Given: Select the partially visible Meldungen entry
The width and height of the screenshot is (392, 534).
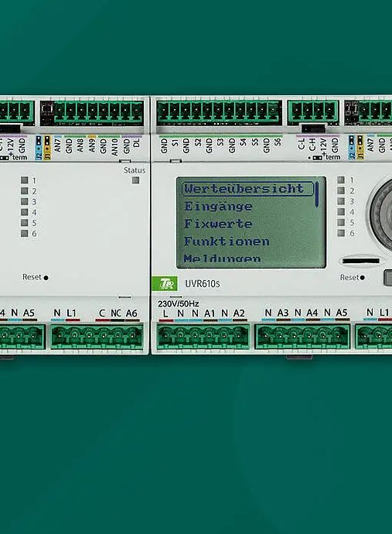Looking at the screenshot, I should point(222,258).
